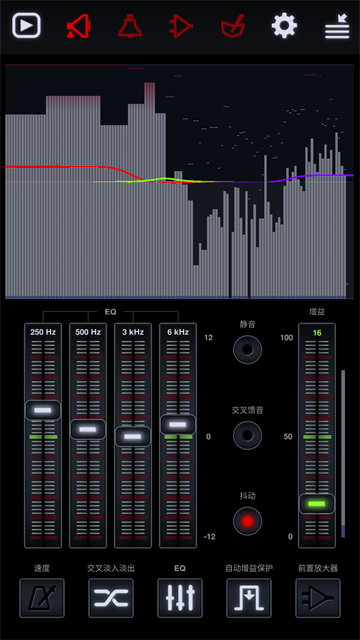Image resolution: width=360 pixels, height=640 pixels.
Task: Toggle the 静音 mute button
Action: [247, 349]
